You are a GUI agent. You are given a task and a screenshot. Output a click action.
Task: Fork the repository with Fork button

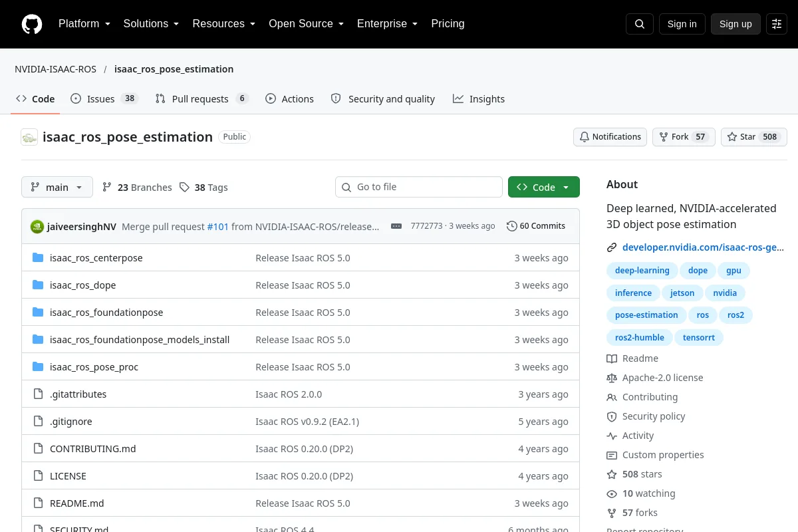(x=684, y=137)
